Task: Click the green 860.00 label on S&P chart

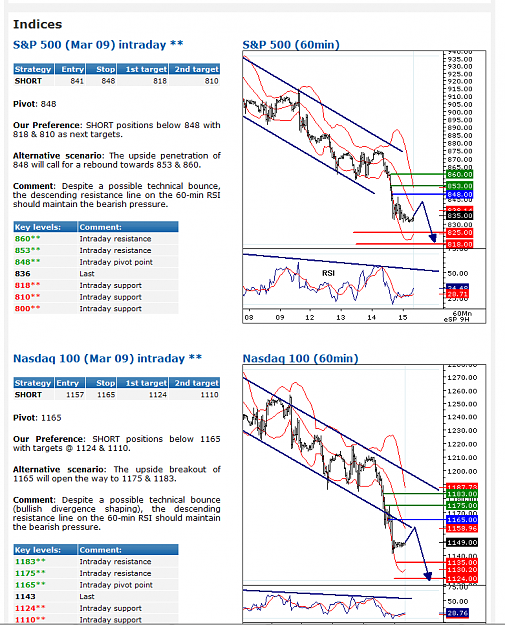Action: pos(459,175)
